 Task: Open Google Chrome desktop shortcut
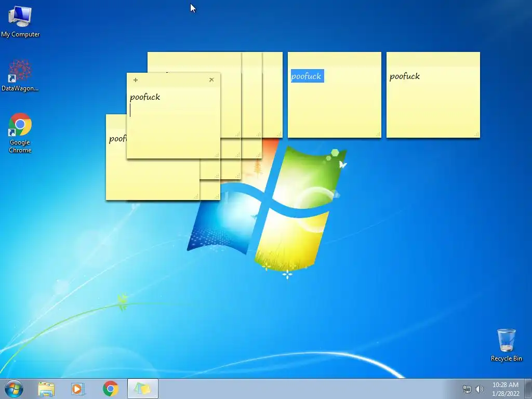coord(20,132)
